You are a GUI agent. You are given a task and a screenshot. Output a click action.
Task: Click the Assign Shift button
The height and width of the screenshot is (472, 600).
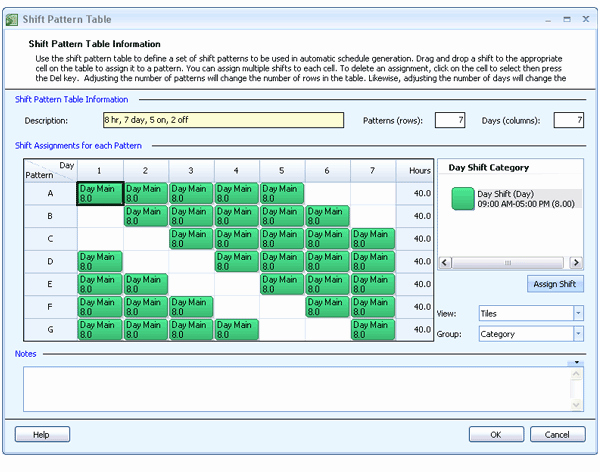point(555,284)
